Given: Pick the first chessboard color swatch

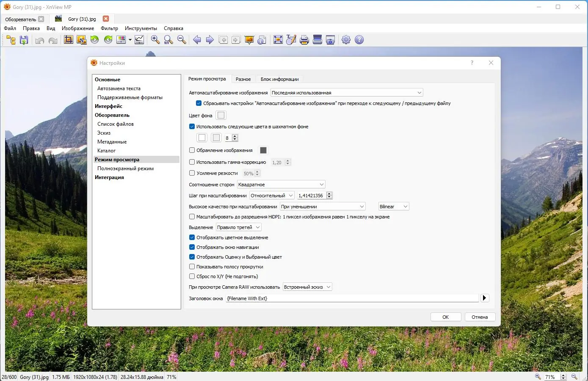Looking at the screenshot, I should coord(202,138).
